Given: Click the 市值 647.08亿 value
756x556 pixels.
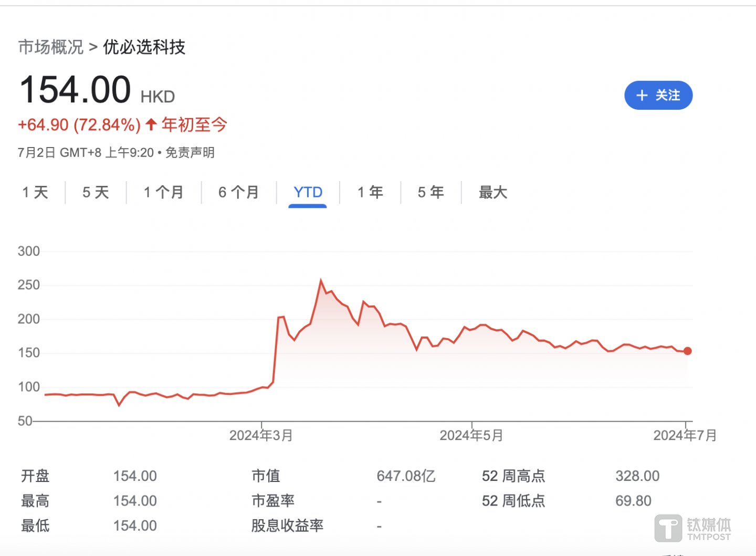Looking at the screenshot, I should 406,476.
